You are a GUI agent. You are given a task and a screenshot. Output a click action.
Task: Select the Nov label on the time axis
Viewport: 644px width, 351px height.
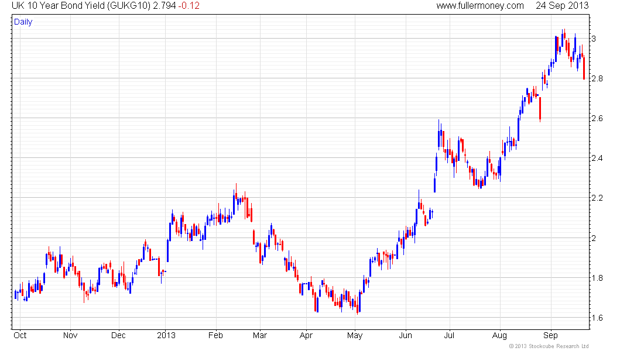coord(70,335)
